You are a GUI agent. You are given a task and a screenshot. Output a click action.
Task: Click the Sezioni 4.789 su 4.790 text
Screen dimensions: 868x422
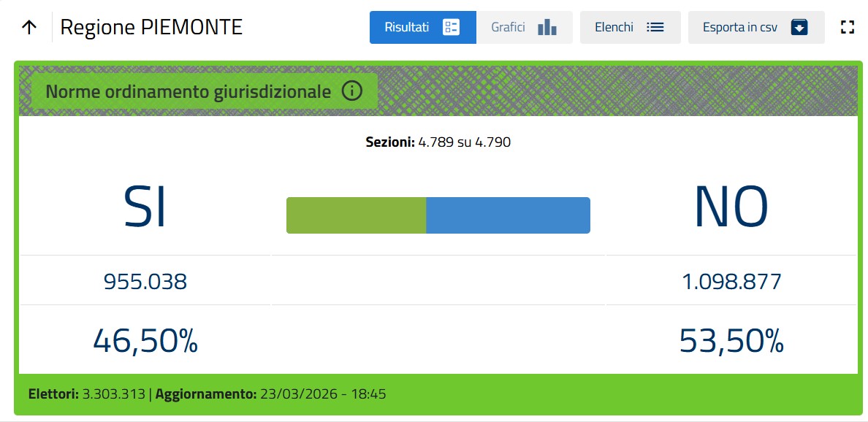coord(438,142)
